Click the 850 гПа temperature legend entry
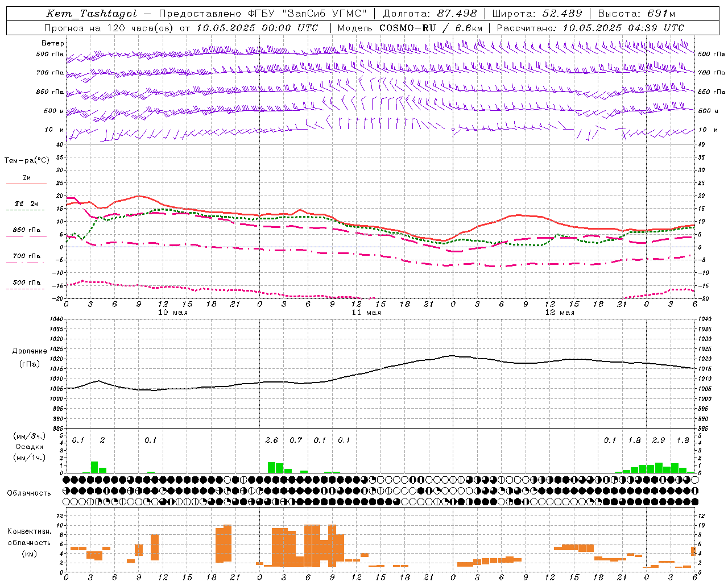728x582 pixels. (27, 230)
